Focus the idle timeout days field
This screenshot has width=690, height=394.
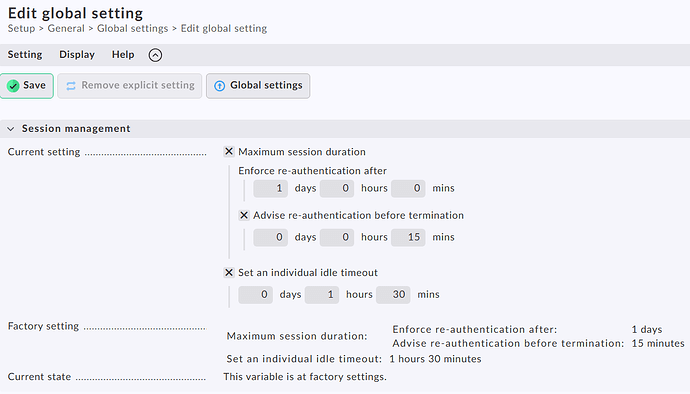[256, 295]
